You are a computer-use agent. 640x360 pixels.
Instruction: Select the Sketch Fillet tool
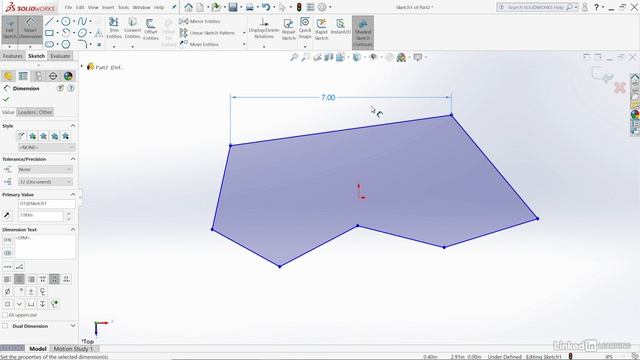point(82,44)
